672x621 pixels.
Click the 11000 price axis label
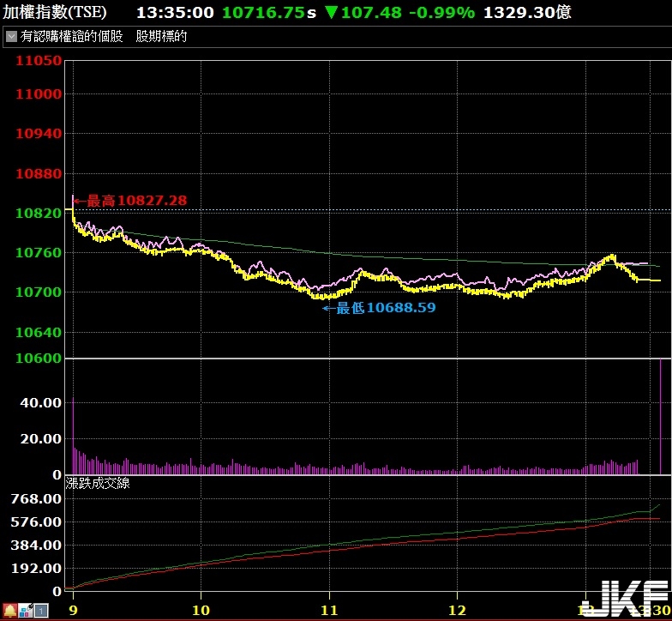[39, 94]
